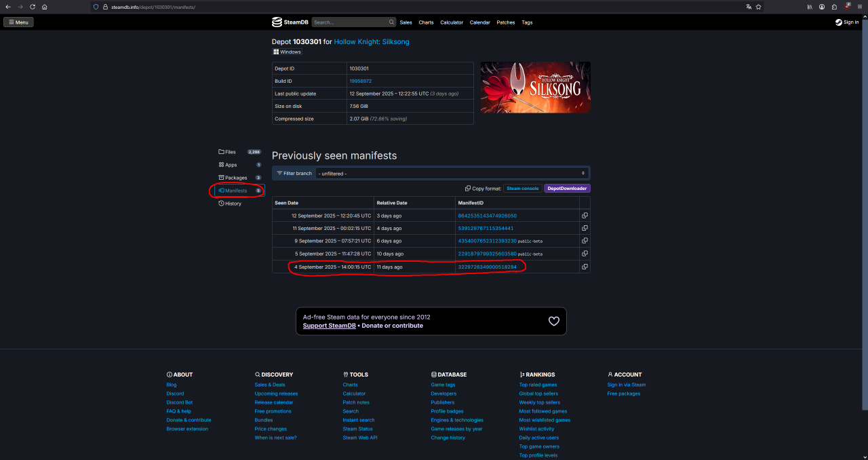Open the Charts menu in the top navigation
This screenshot has height=460, width=868.
[426, 22]
